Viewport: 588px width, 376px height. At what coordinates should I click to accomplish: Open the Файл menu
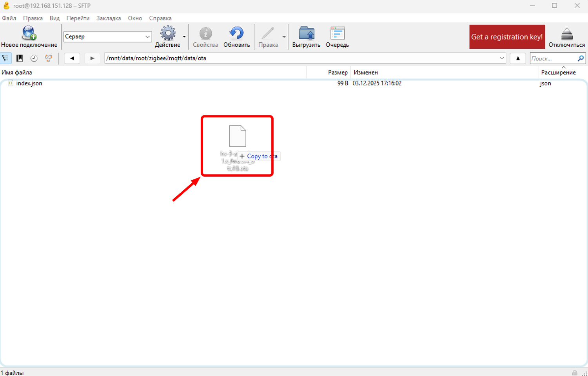point(9,18)
